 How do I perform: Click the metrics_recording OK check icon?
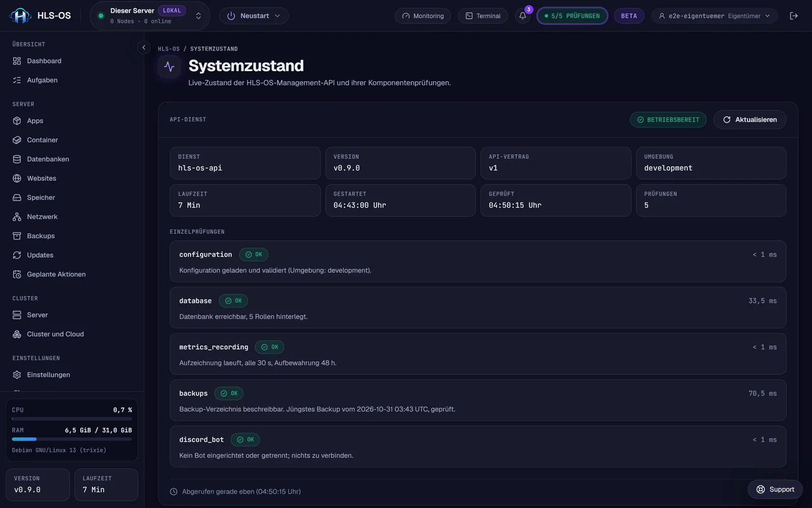[264, 347]
